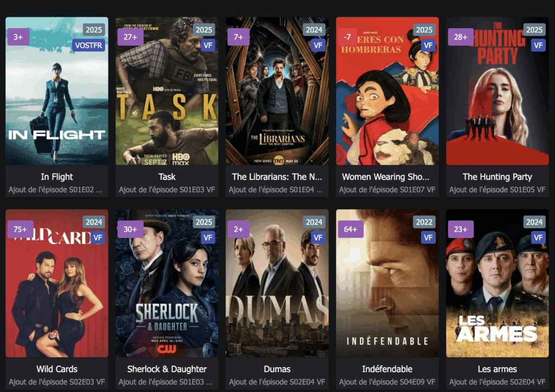Viewport: 555px width, 392px height.
Task: Click the -7 red badge on Women Wearing
Action: (347, 37)
